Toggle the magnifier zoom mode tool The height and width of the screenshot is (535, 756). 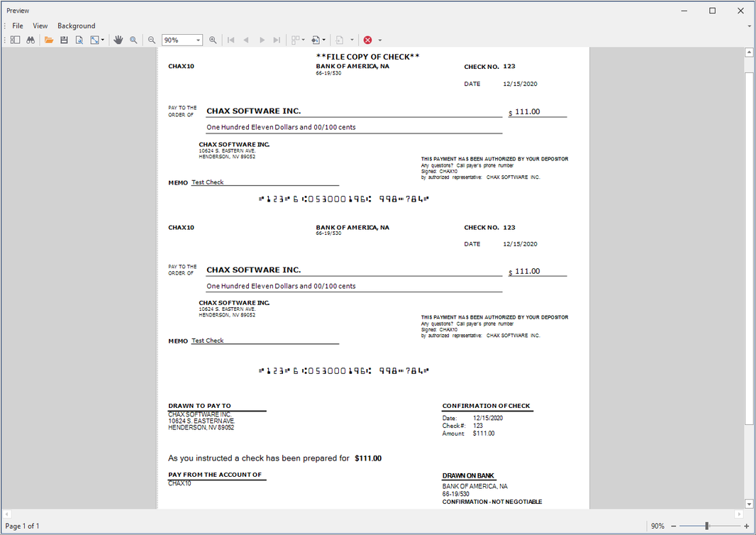pyautogui.click(x=133, y=40)
